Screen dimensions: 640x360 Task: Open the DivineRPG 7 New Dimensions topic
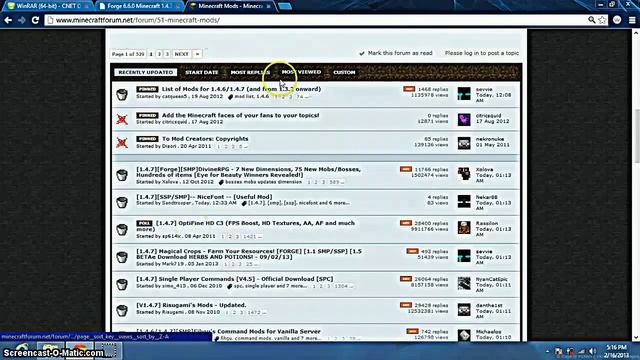click(x=248, y=172)
